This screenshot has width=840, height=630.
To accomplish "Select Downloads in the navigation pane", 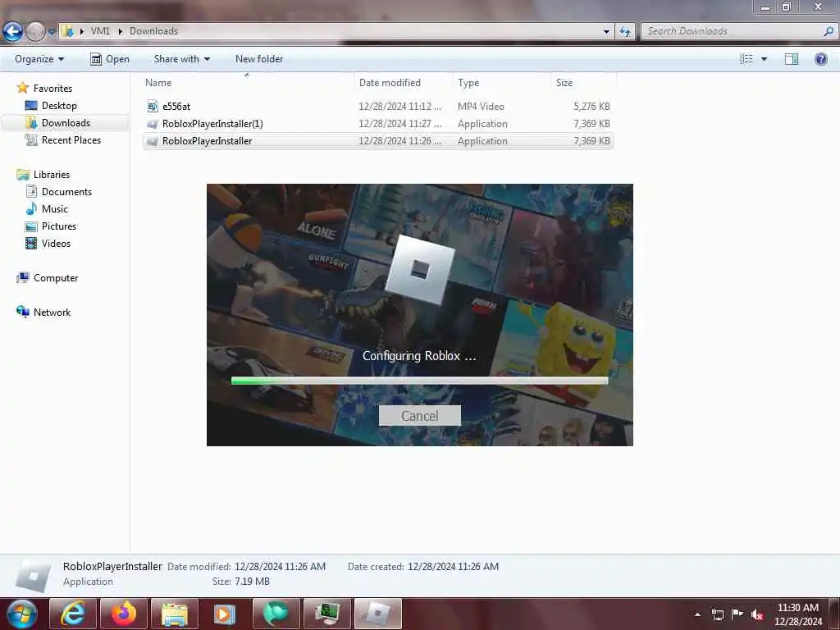I will pos(66,123).
